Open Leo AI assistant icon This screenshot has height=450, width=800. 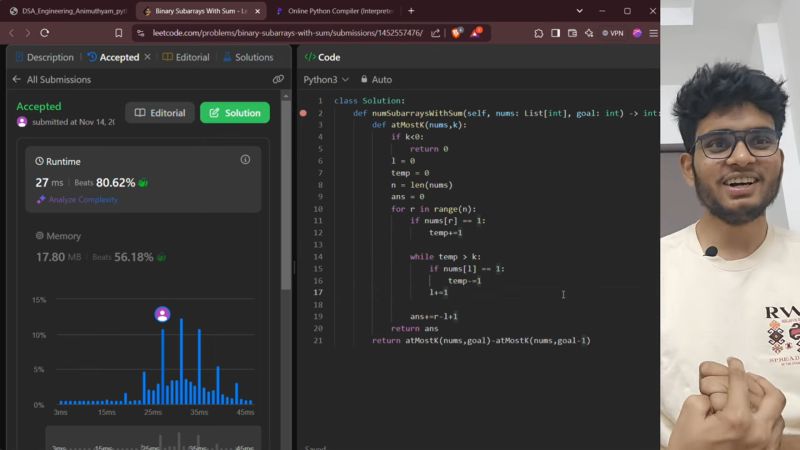[x=589, y=33]
